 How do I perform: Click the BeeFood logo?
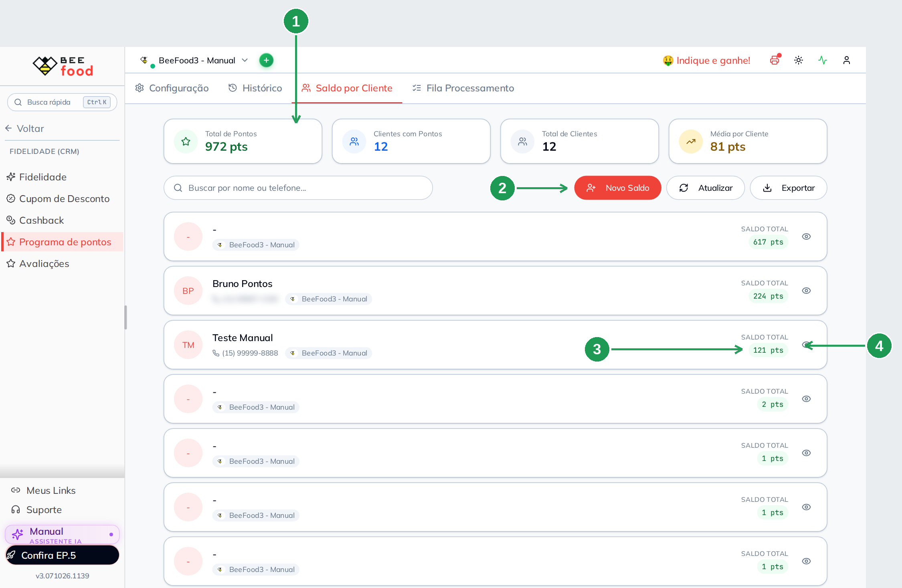tap(63, 66)
